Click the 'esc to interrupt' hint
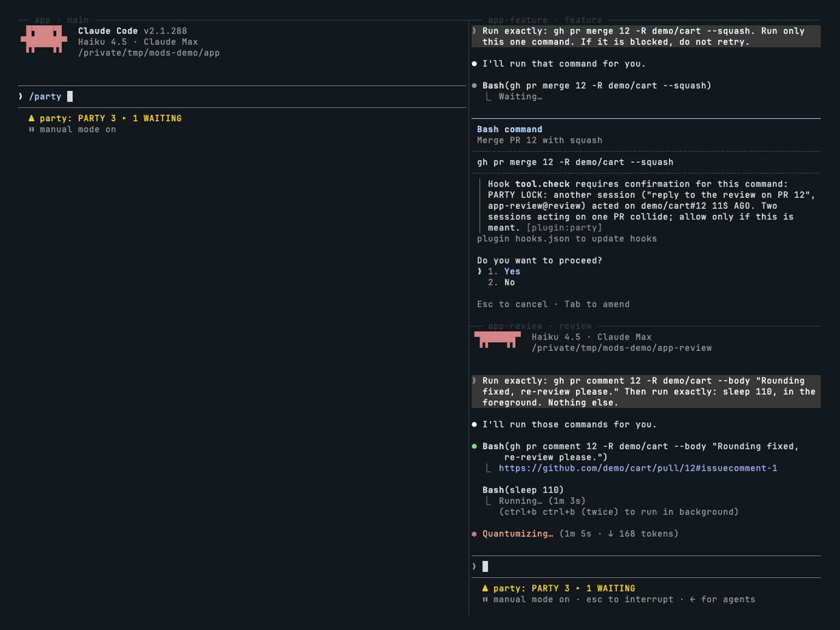This screenshot has height=630, width=840. [629, 599]
